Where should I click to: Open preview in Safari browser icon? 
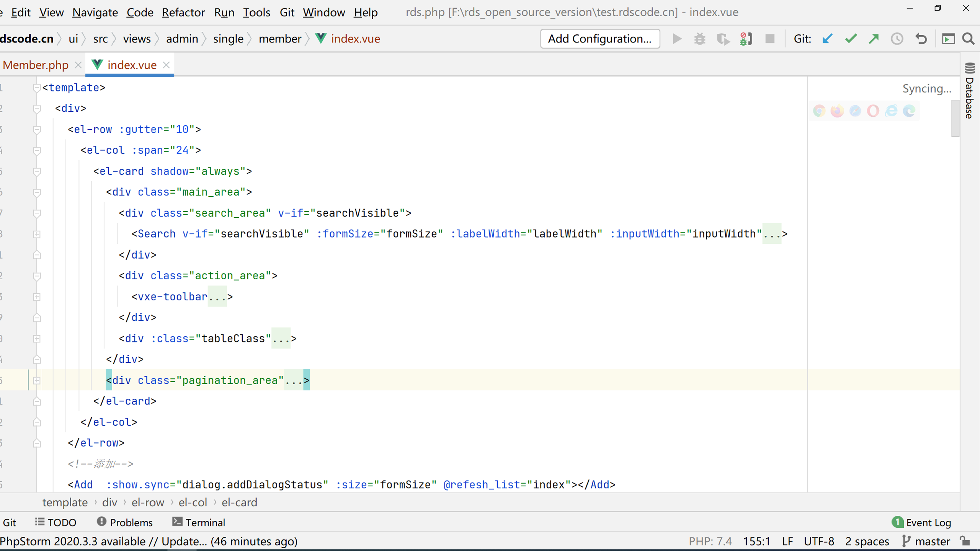point(855,111)
